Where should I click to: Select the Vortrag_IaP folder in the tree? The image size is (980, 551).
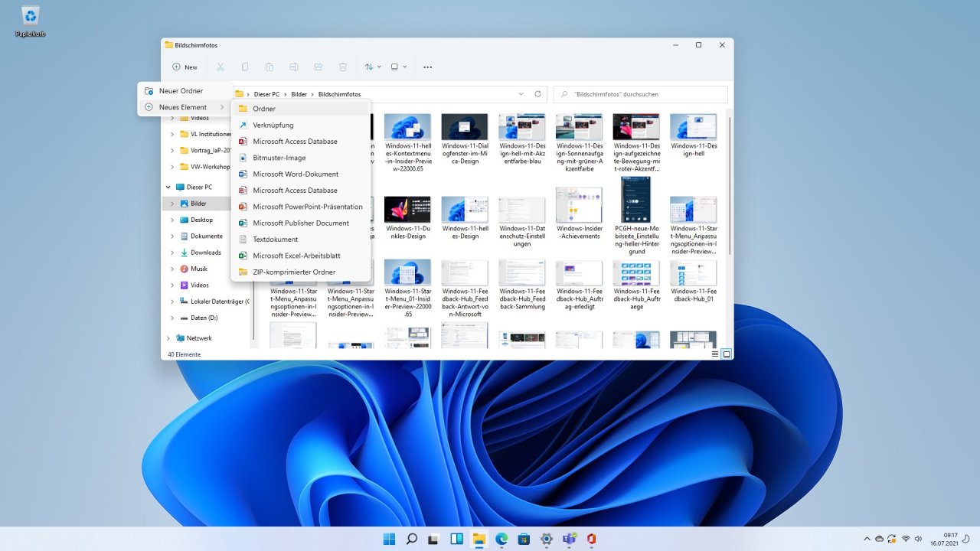coord(205,150)
